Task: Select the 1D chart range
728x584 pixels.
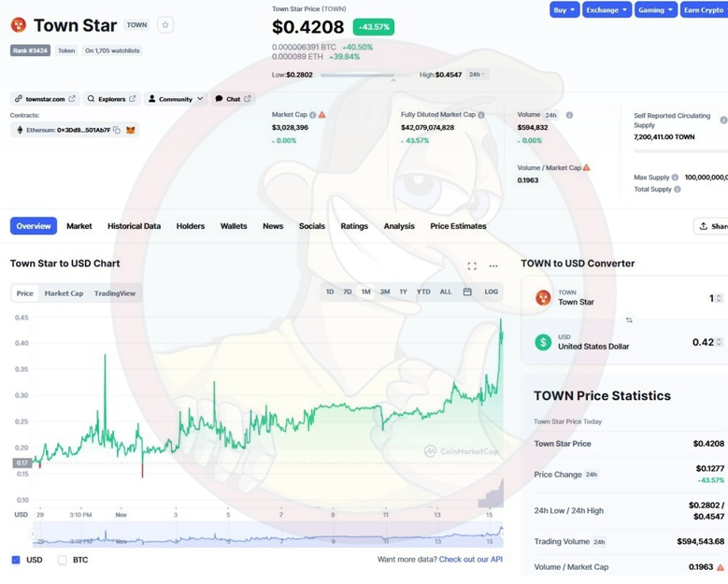Action: coord(330,292)
